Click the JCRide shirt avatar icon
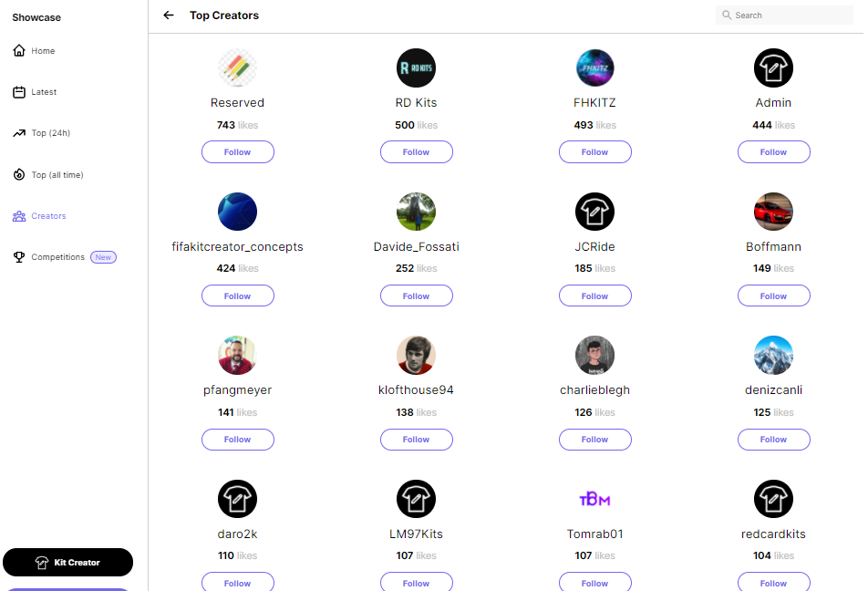This screenshot has width=868, height=591. 594,212
